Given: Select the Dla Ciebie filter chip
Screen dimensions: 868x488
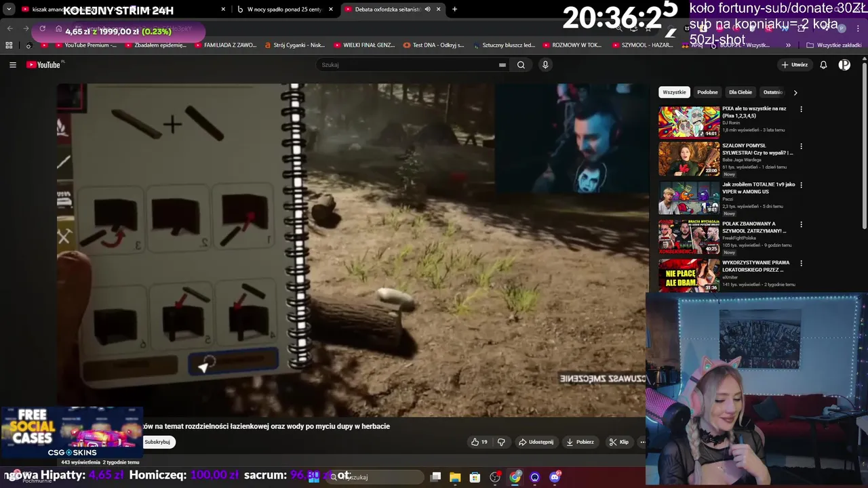Looking at the screenshot, I should tap(741, 92).
